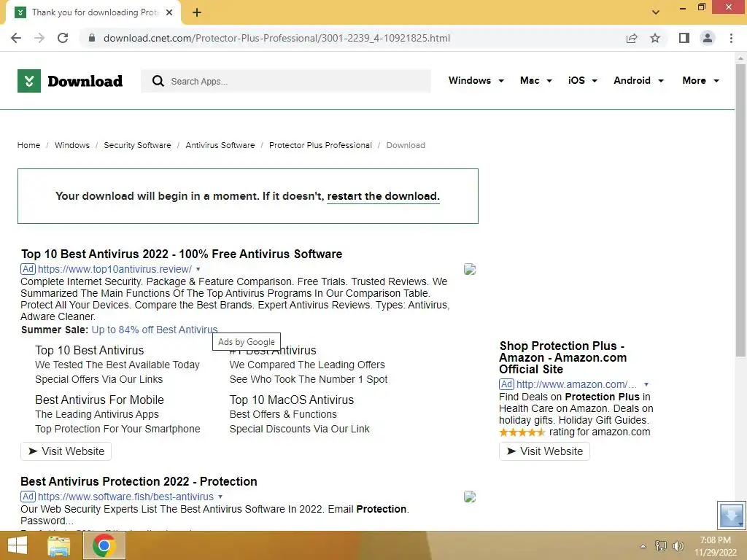Viewport: 747px width, 560px height.
Task: Open 'Top 10 MacOS Antivirus' sitelink
Action: tap(292, 400)
